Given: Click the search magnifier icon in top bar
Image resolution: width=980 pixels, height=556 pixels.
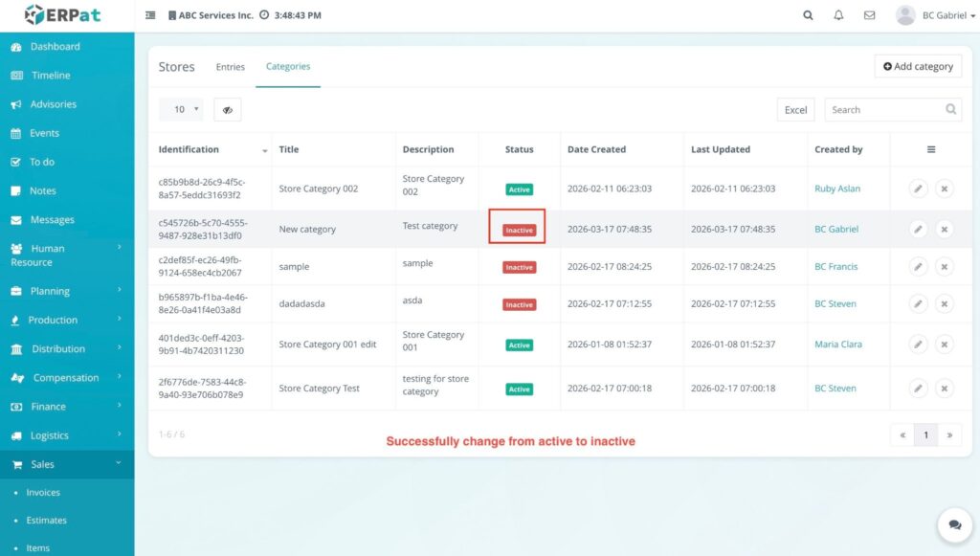Looking at the screenshot, I should [x=809, y=15].
